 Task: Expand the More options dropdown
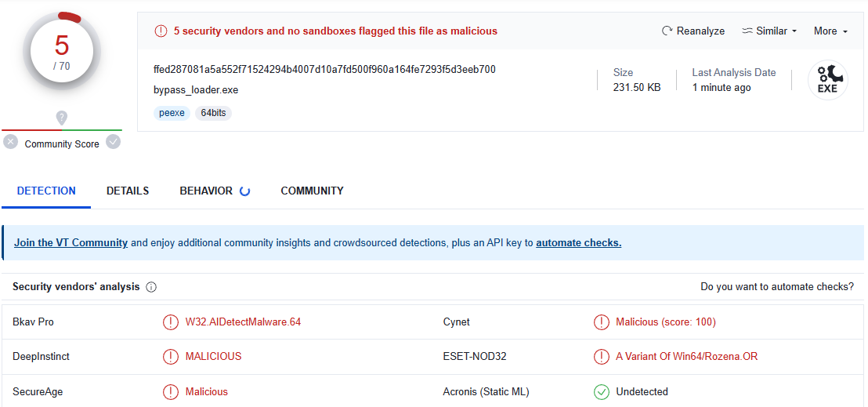point(830,31)
